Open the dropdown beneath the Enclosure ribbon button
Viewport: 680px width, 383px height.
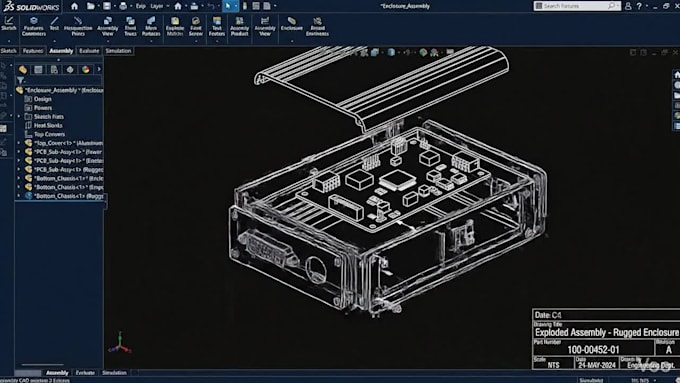click(291, 41)
